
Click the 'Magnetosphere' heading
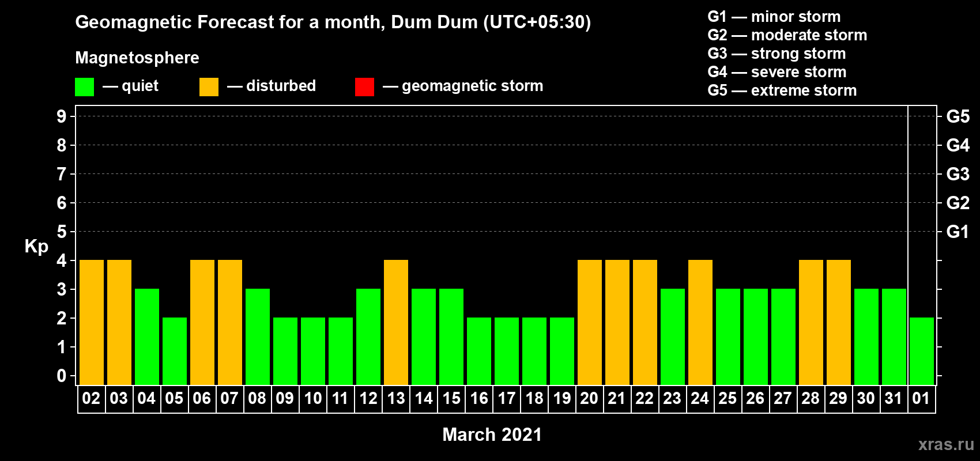click(137, 58)
